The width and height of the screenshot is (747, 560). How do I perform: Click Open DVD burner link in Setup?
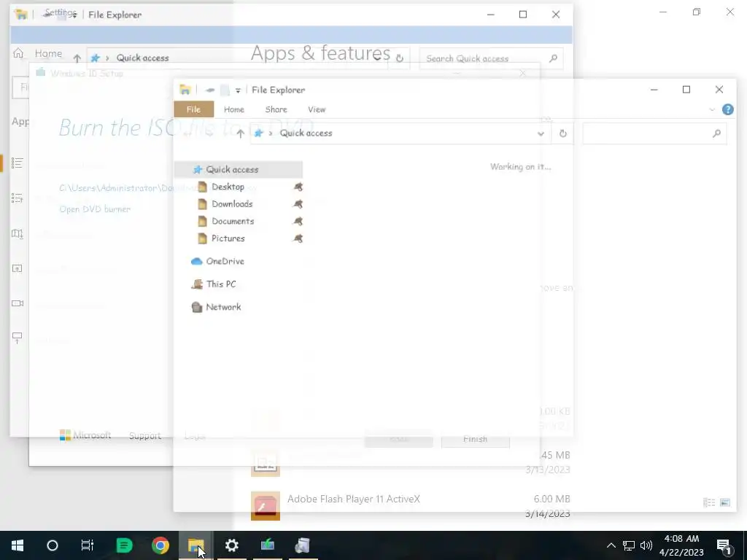(95, 209)
